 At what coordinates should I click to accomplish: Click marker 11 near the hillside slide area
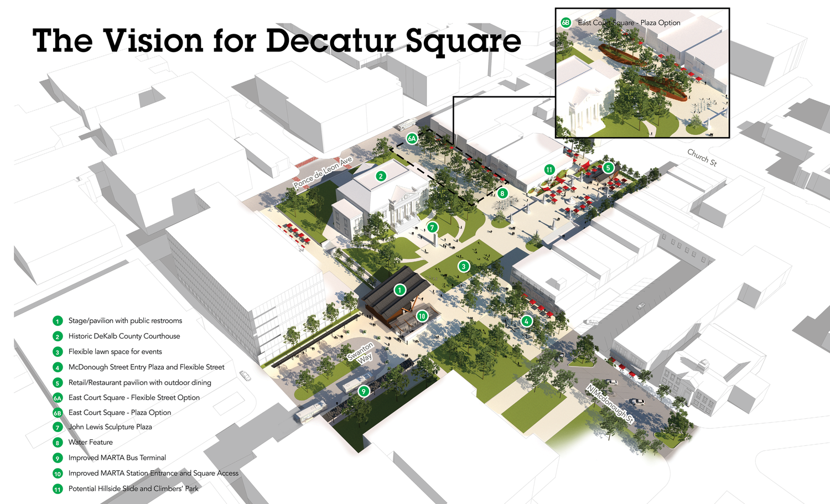[x=549, y=170]
